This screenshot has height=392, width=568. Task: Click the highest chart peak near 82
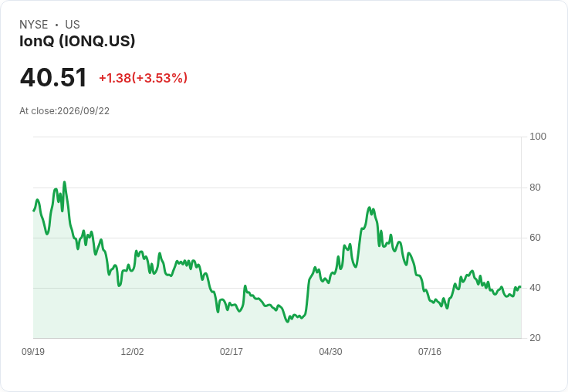pyautogui.click(x=65, y=182)
